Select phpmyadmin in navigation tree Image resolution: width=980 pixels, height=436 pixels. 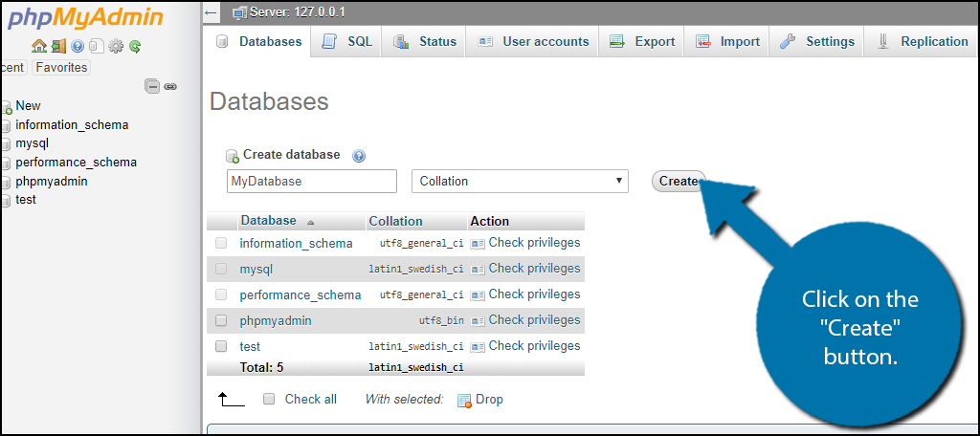(52, 181)
